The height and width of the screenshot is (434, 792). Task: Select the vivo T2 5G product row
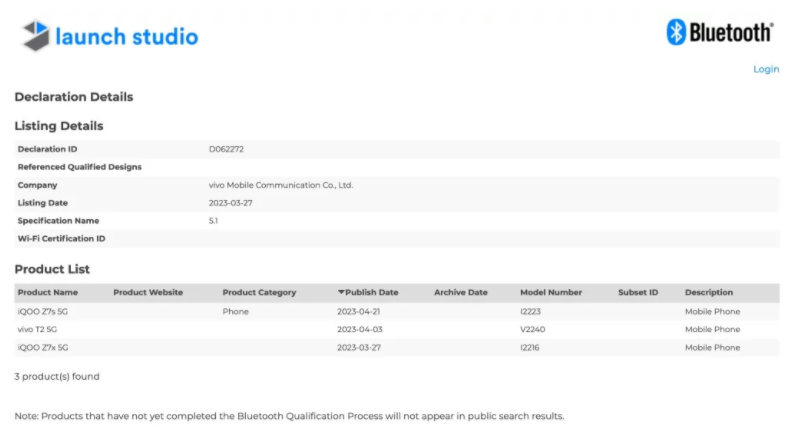pos(397,329)
